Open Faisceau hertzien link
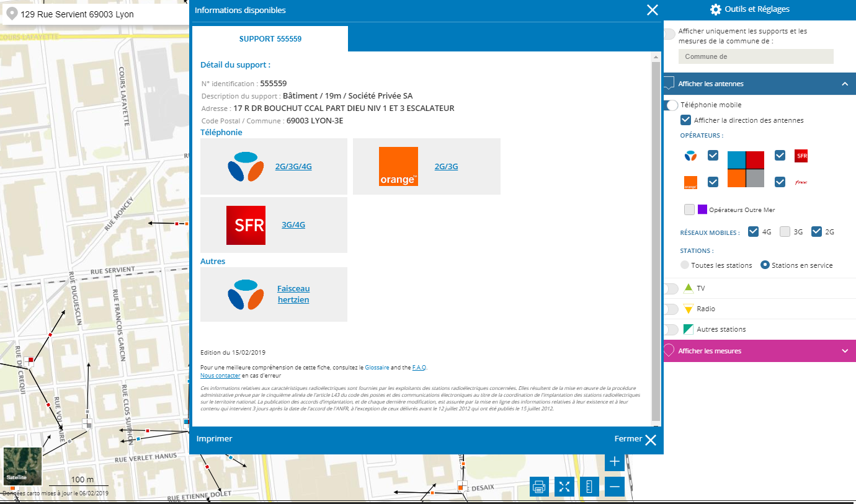856x504 pixels. pyautogui.click(x=293, y=294)
